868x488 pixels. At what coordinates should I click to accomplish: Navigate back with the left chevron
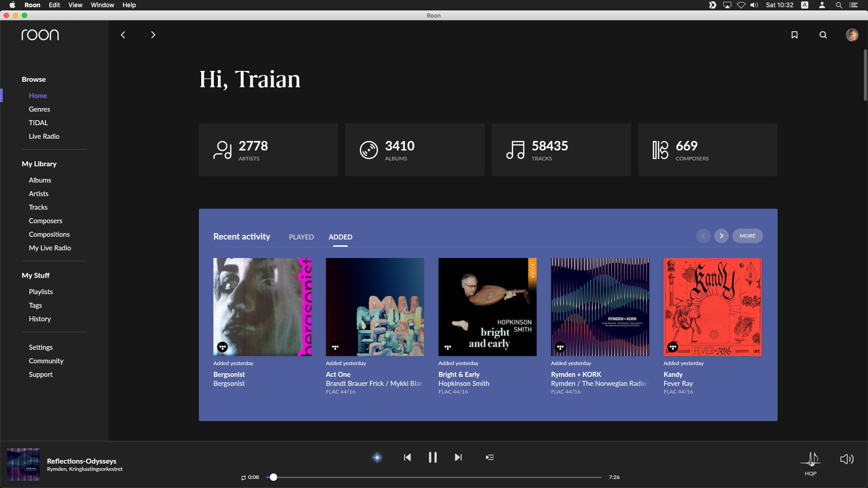click(x=123, y=35)
